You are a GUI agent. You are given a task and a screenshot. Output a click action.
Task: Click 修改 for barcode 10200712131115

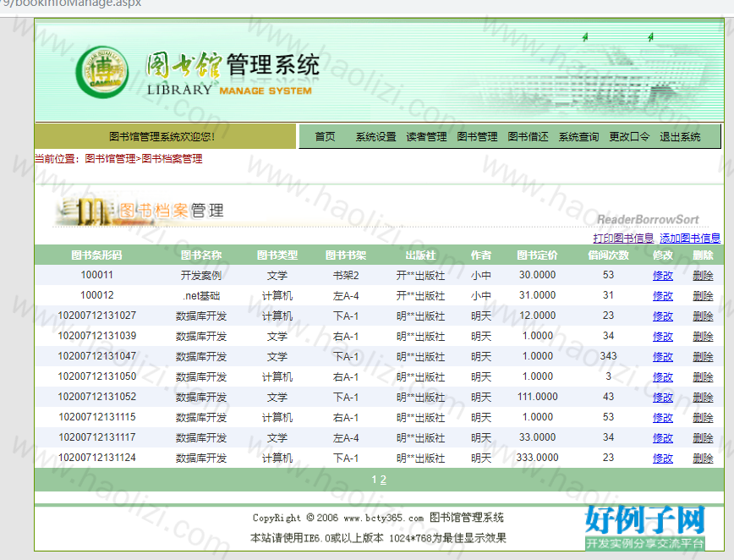[663, 417]
